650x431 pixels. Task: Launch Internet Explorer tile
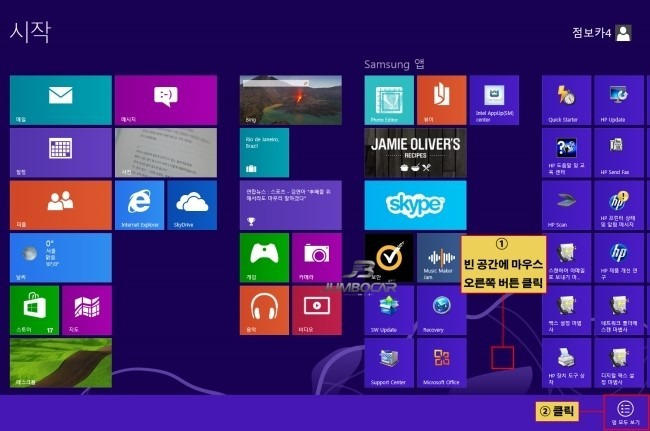pyautogui.click(x=140, y=205)
